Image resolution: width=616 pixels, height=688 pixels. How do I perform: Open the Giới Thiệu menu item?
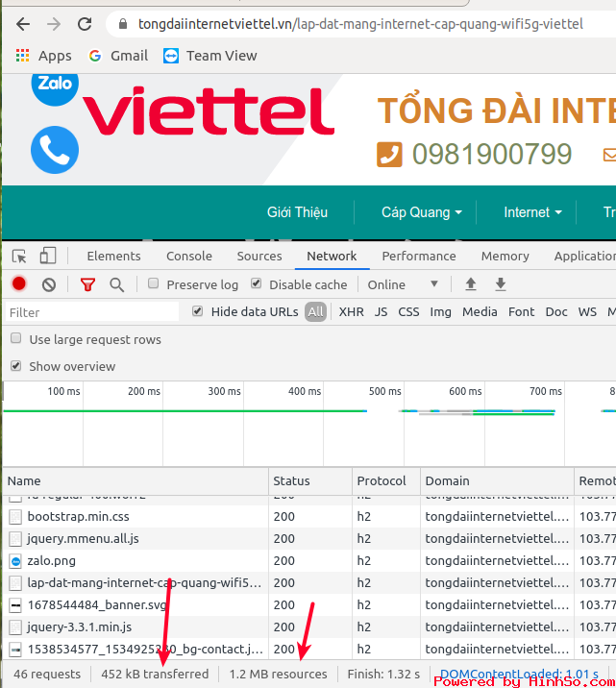[x=298, y=212]
